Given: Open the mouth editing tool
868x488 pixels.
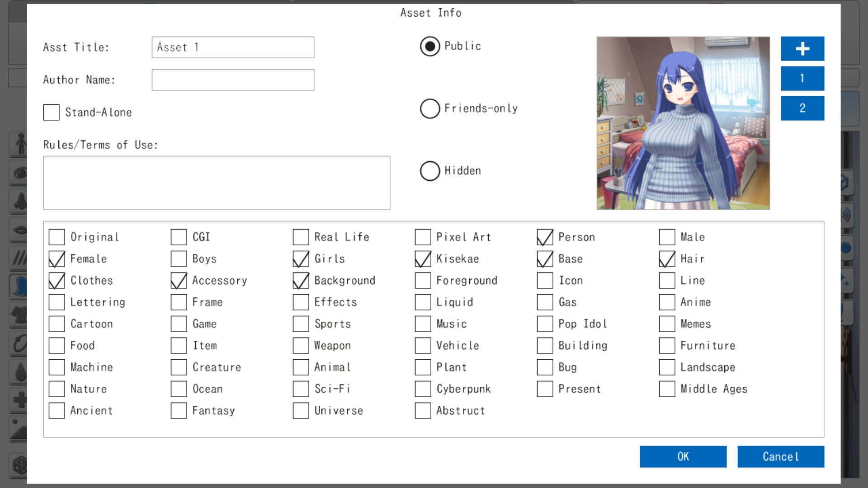Looking at the screenshot, I should tap(20, 229).
